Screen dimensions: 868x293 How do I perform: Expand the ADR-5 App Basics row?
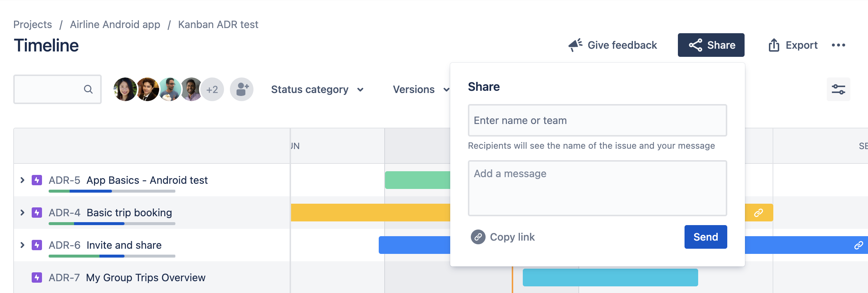(22, 180)
